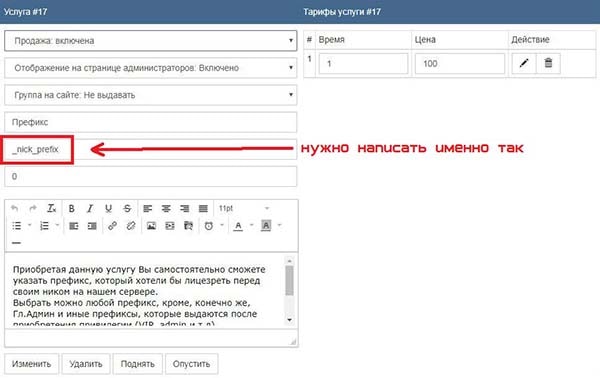This screenshot has width=600, height=378.
Task: Click the description scrollbar down arrow
Action: click(290, 320)
